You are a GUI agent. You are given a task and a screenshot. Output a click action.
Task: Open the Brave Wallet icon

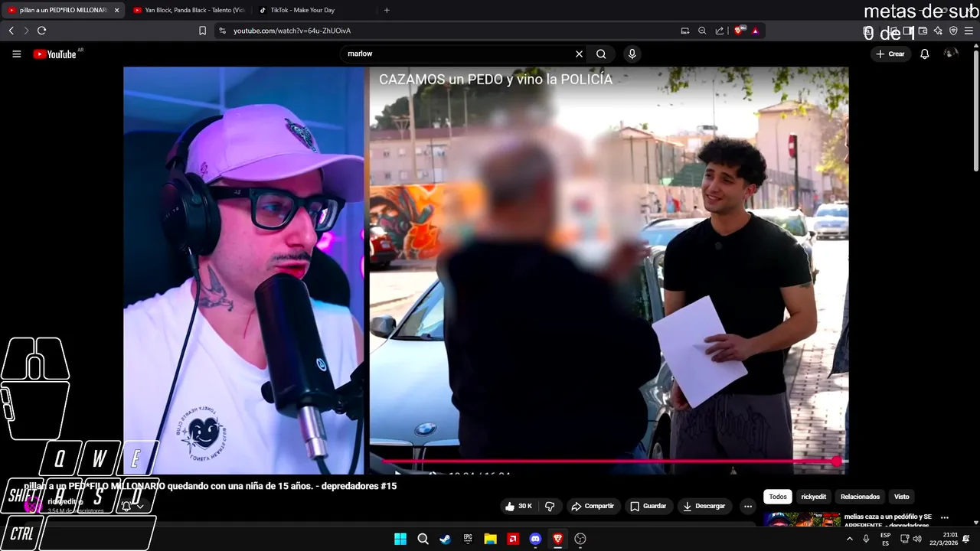pyautogui.click(x=923, y=31)
